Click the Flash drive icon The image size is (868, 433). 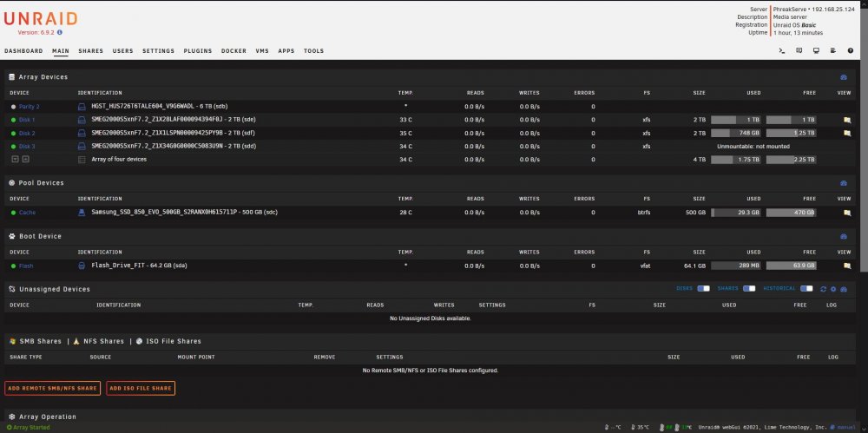pyautogui.click(x=82, y=266)
